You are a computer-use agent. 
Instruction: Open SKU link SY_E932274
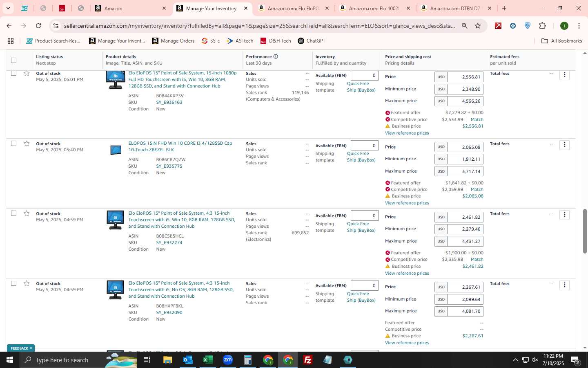pyautogui.click(x=169, y=242)
